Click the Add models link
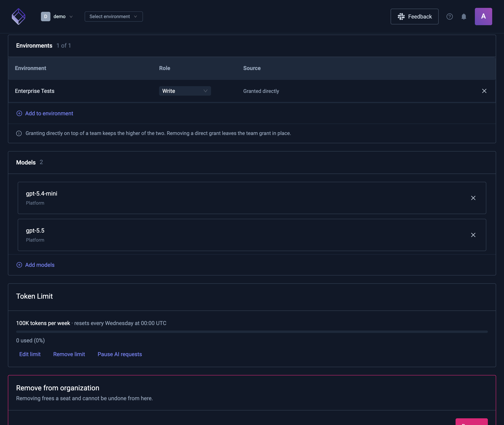Screen dimensions: 504x425 pos(40,265)
